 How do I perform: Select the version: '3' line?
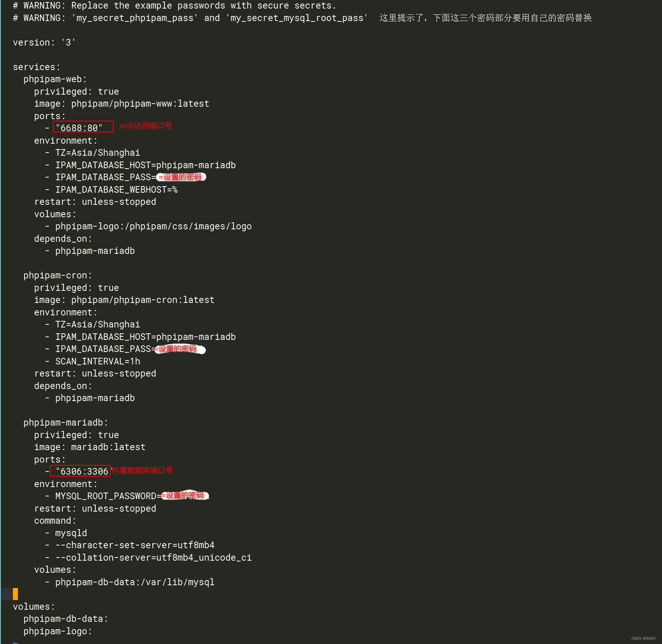pyautogui.click(x=44, y=42)
